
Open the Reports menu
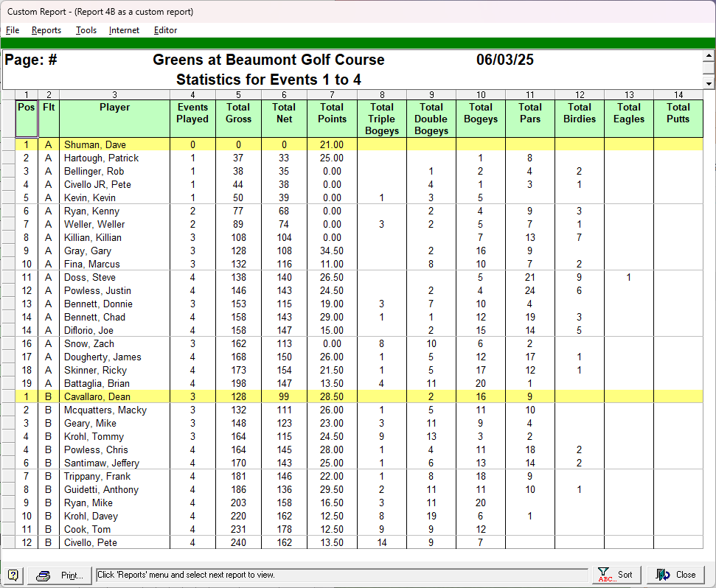tap(46, 30)
